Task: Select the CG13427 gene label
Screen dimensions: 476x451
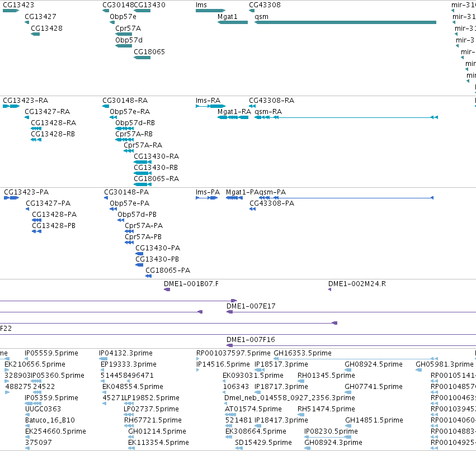Action: [40, 17]
